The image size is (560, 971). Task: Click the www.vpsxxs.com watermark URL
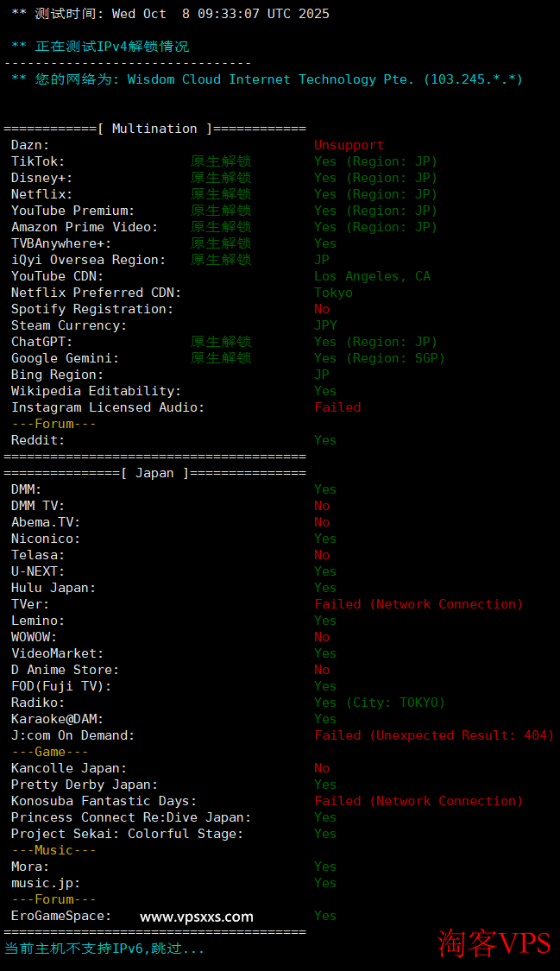(197, 917)
